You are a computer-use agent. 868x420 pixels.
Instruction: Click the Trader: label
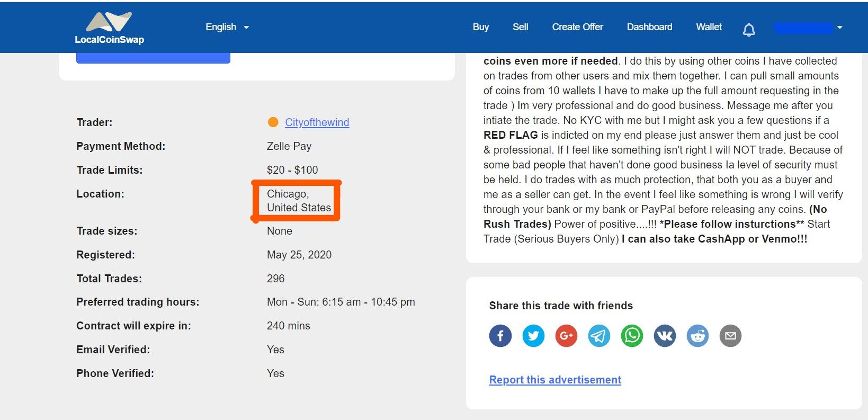pos(94,122)
